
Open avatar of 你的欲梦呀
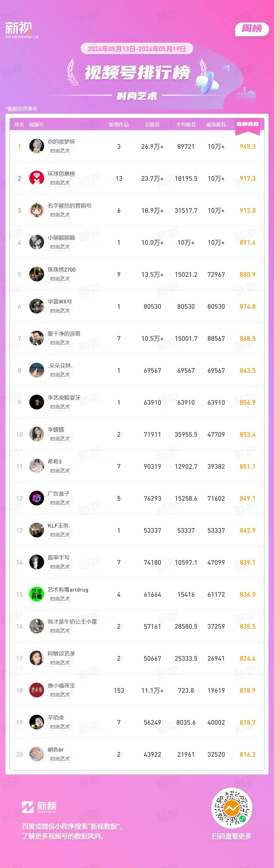point(37,146)
